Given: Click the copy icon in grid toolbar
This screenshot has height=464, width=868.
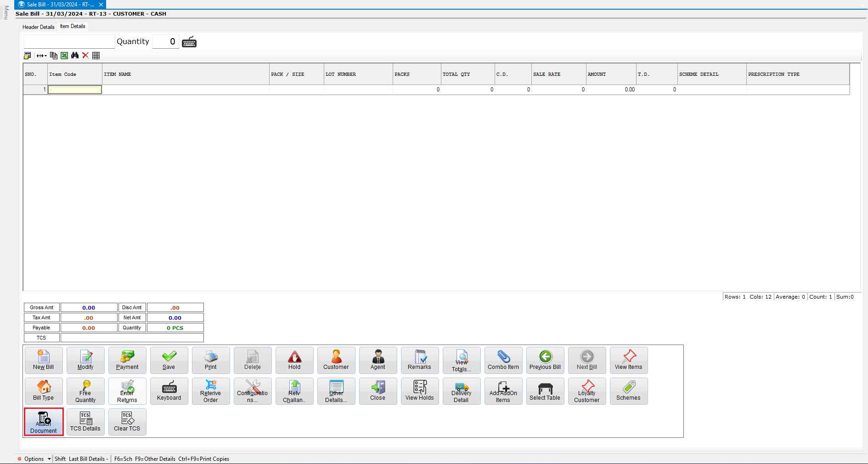Looking at the screenshot, I should 54,56.
